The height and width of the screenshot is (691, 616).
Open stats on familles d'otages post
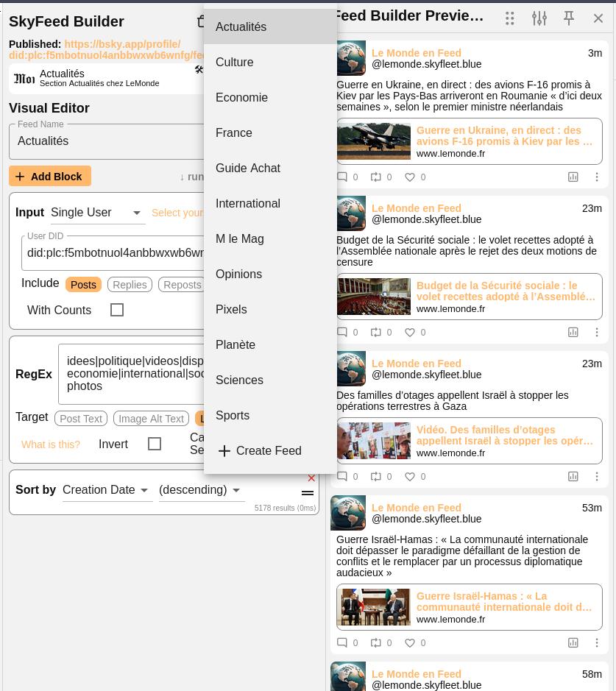click(573, 476)
